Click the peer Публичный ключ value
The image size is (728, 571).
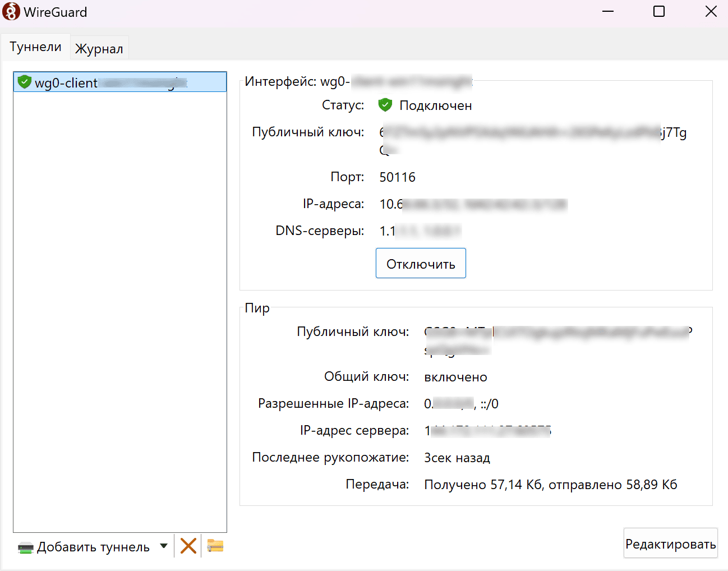(559, 340)
